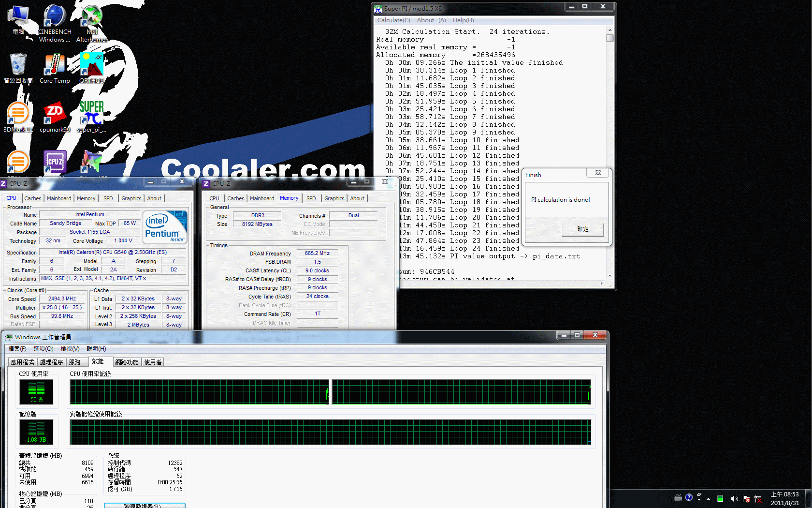Click the blue help tray icon
This screenshot has height=508, width=812.
tap(689, 497)
